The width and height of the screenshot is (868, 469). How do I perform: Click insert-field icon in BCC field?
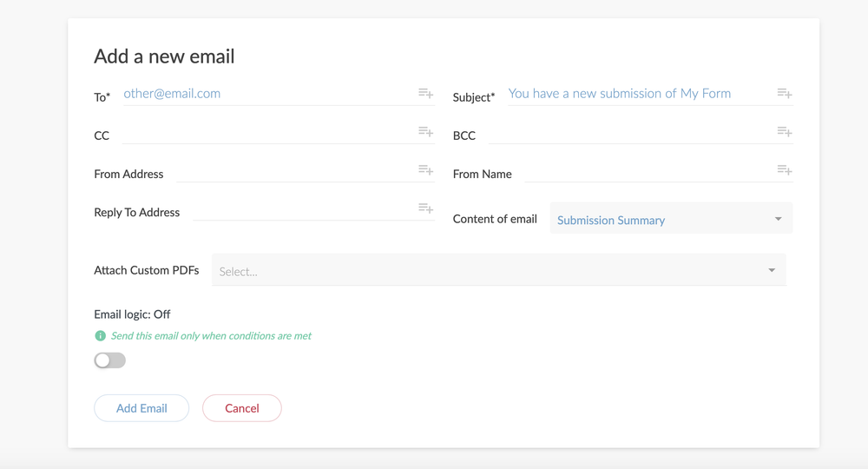click(x=785, y=131)
